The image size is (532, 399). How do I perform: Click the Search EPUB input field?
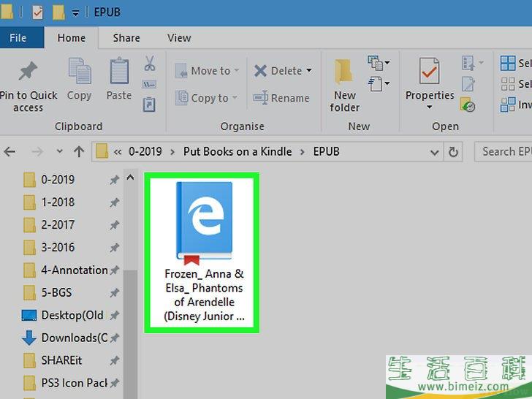click(x=503, y=152)
